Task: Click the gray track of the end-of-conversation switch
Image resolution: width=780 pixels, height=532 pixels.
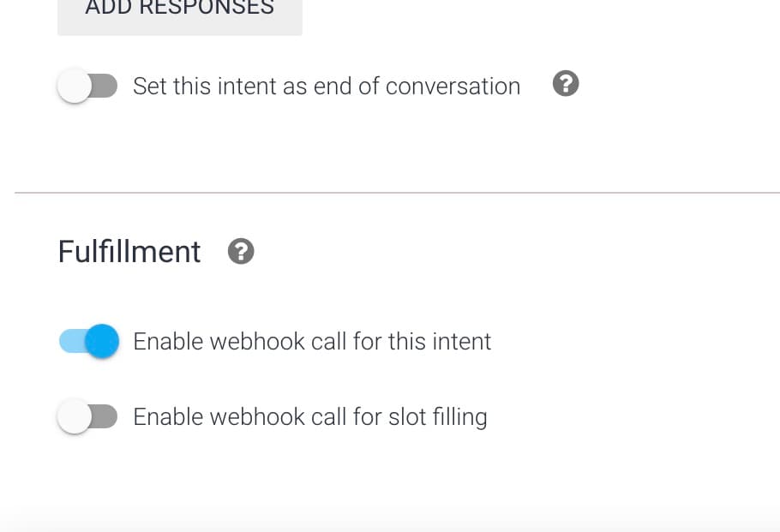Action: [x=105, y=86]
